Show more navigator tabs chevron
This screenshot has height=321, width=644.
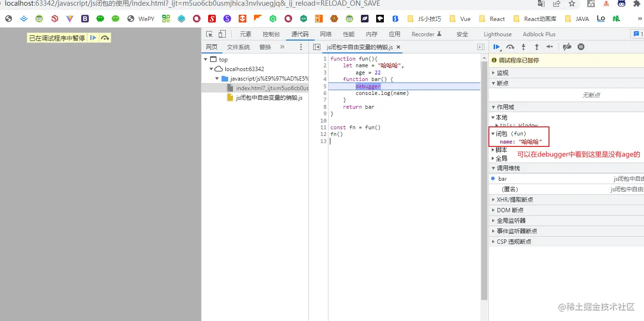click(x=282, y=47)
